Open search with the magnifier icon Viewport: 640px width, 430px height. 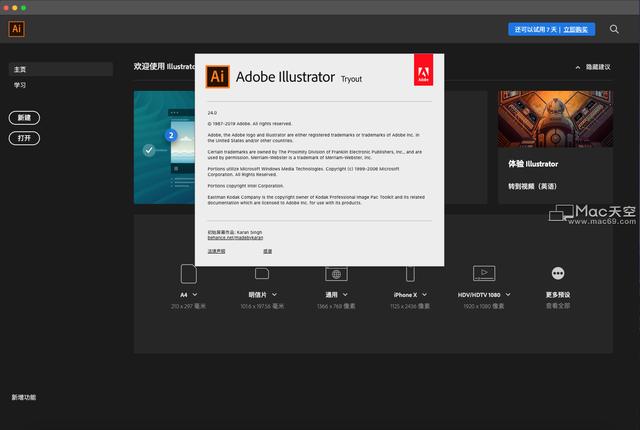pyautogui.click(x=614, y=29)
